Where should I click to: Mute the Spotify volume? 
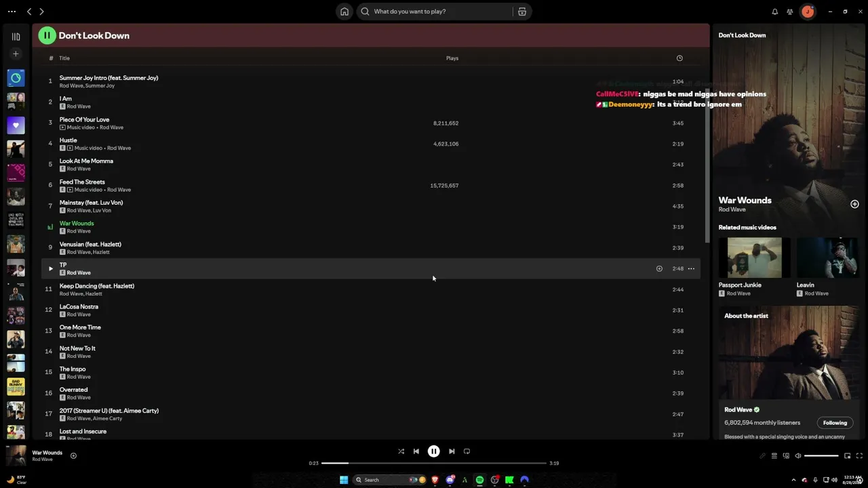(798, 456)
